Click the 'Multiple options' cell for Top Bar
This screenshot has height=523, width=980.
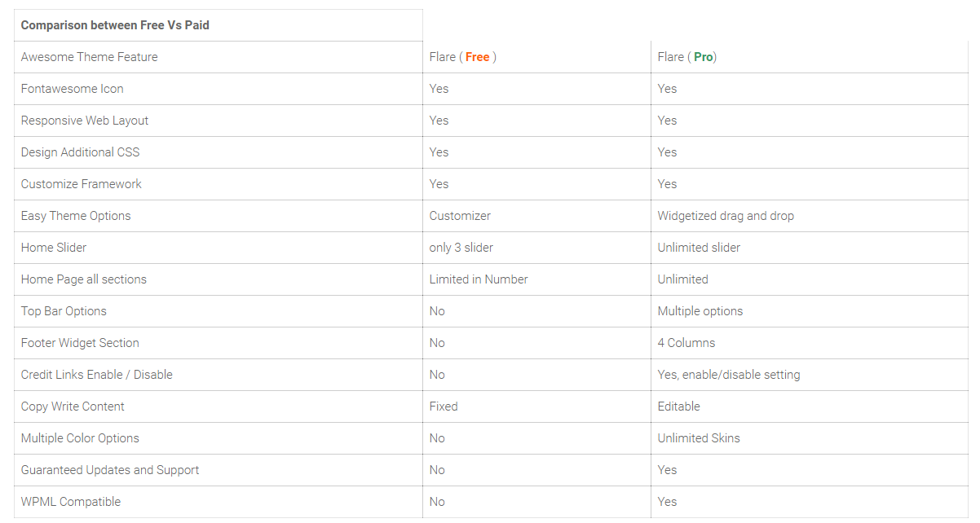pyautogui.click(x=700, y=311)
